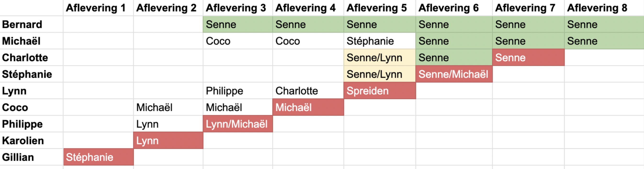Select the "Gillian" row label
This screenshot has width=644, height=169.
click(18, 157)
